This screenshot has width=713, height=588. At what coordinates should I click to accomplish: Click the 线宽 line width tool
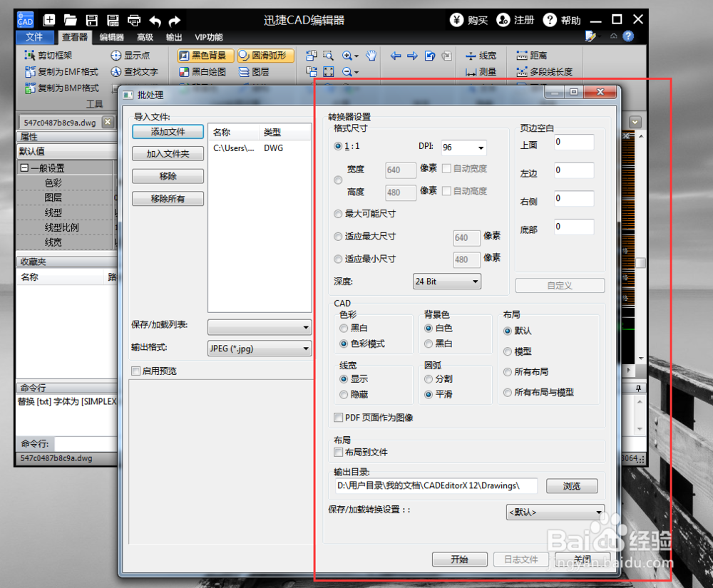pyautogui.click(x=481, y=56)
